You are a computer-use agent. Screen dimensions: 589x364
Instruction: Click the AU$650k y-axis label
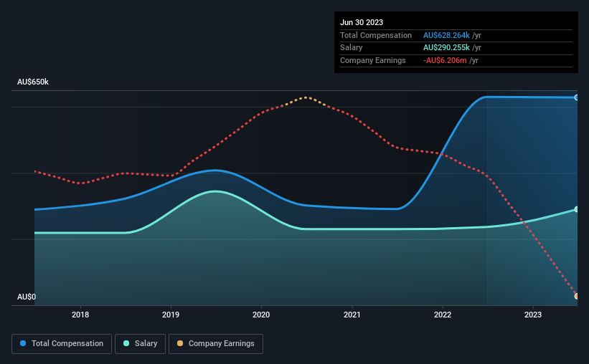(x=33, y=82)
